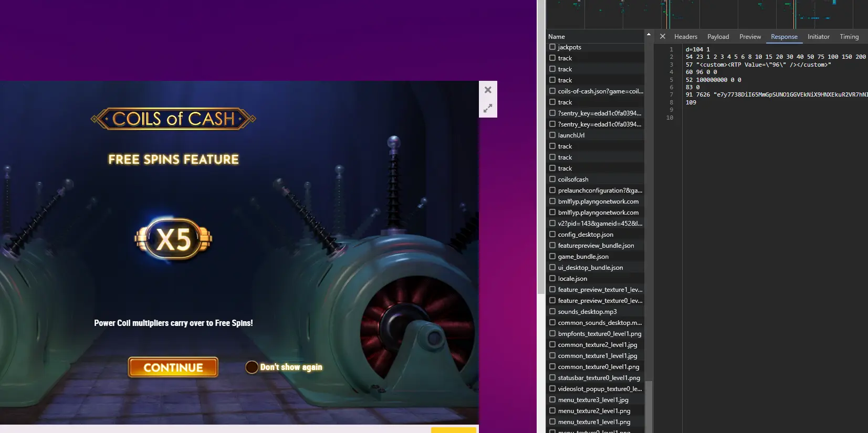This screenshot has width=868, height=433.
Task: Click response line containing RTP Value
Action: pyautogui.click(x=758, y=65)
